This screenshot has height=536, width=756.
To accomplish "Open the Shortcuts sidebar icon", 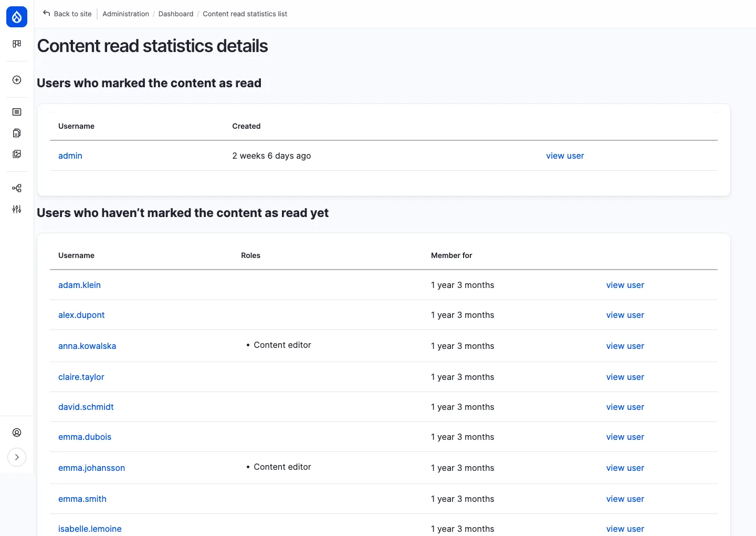I will pos(17,44).
